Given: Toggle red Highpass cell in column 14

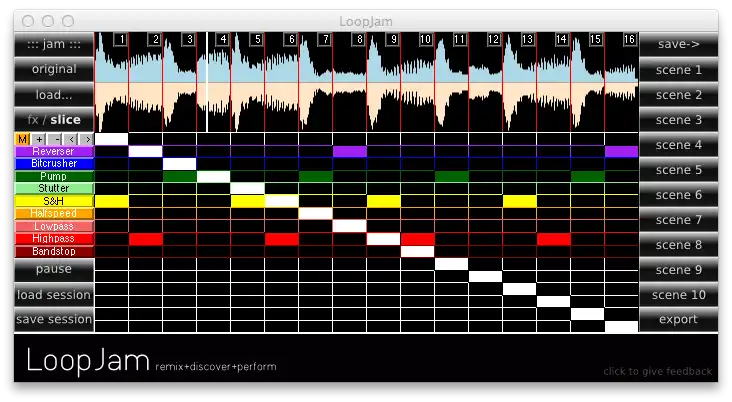Looking at the screenshot, I should (554, 239).
